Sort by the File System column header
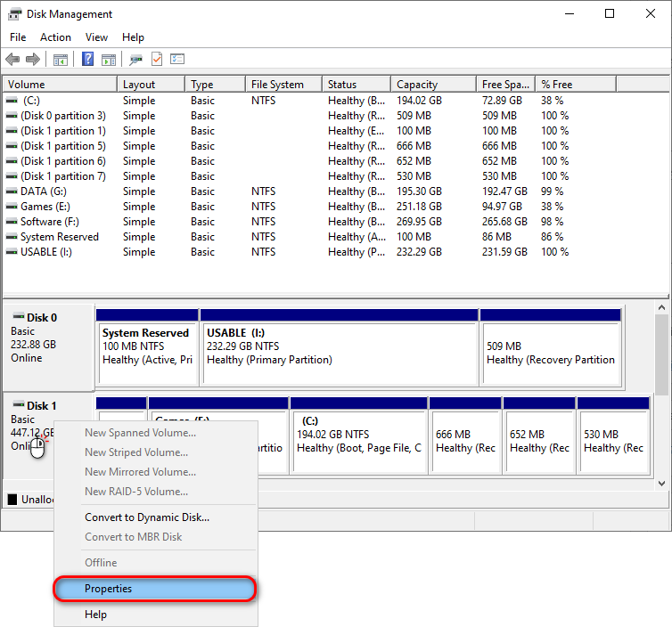672x627 pixels. point(283,85)
